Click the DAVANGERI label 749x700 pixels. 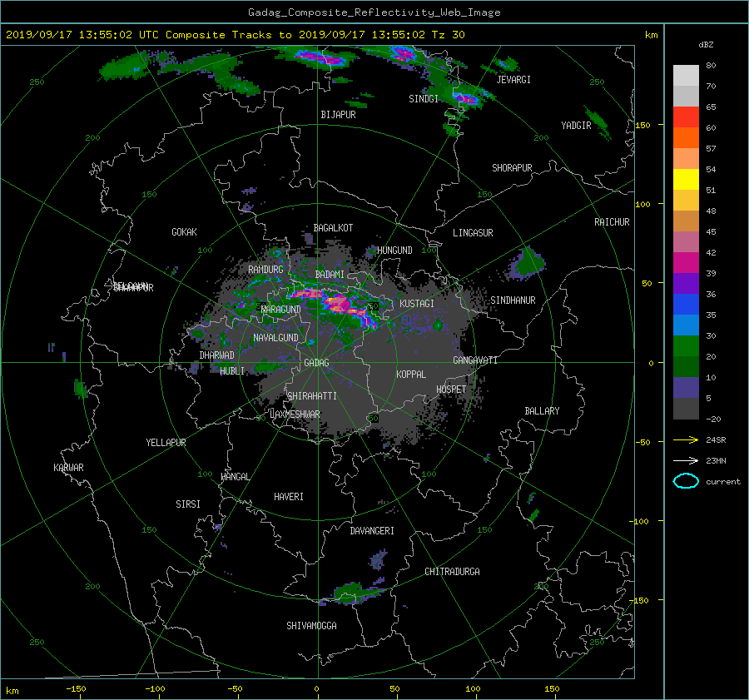(372, 530)
